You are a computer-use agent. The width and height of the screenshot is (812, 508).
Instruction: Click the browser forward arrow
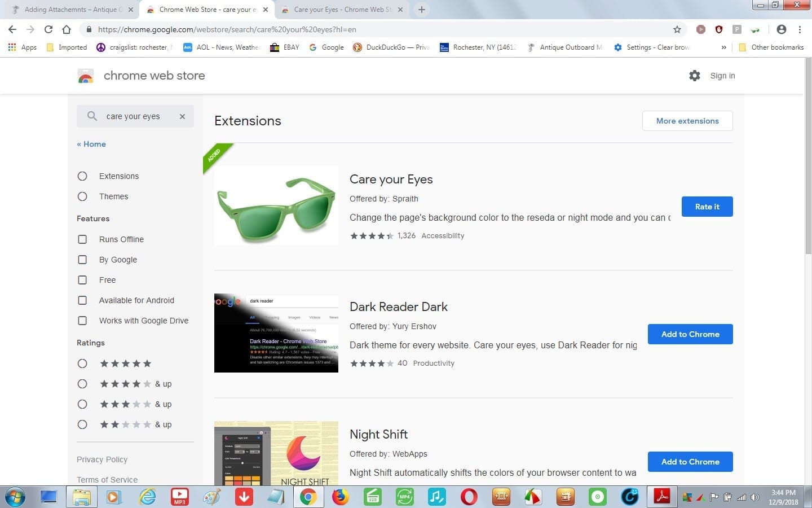click(x=30, y=29)
